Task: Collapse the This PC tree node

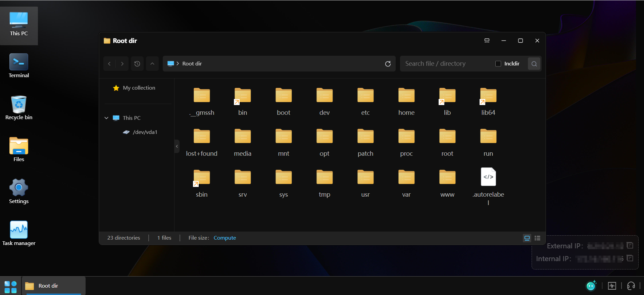Action: coord(106,118)
